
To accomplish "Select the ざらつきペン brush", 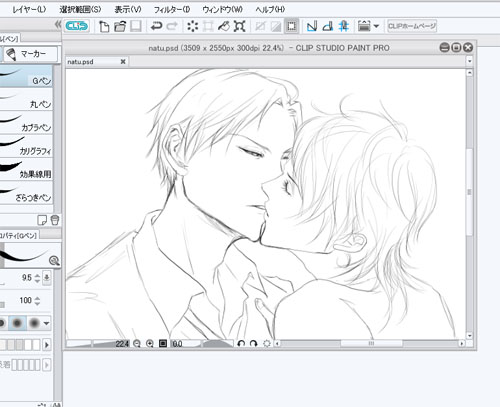I will (26, 193).
